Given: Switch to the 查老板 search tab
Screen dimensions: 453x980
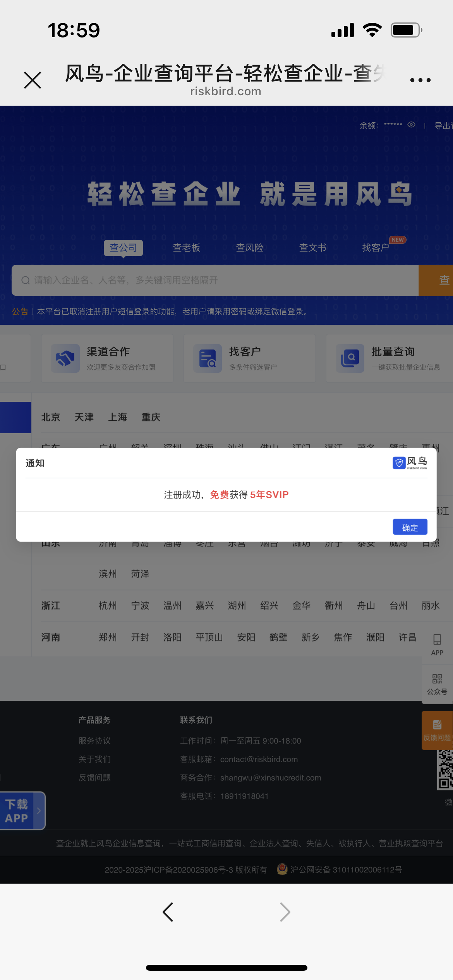Looking at the screenshot, I should pos(186,248).
